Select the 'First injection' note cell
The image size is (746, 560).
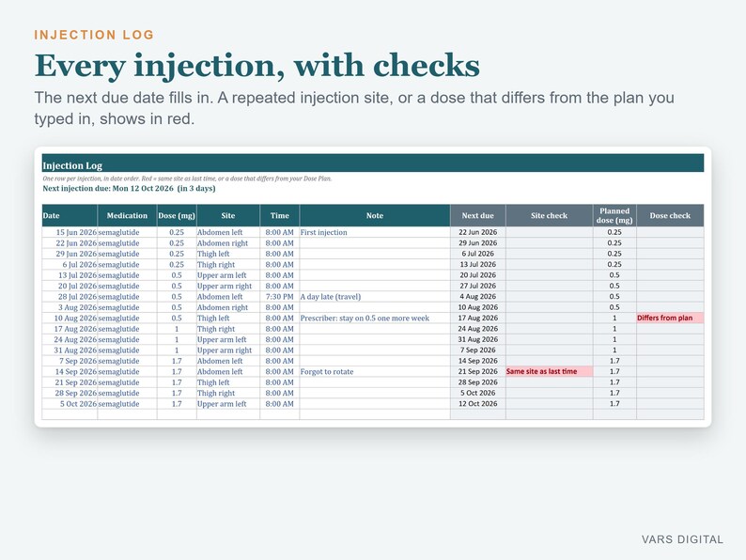pos(375,232)
